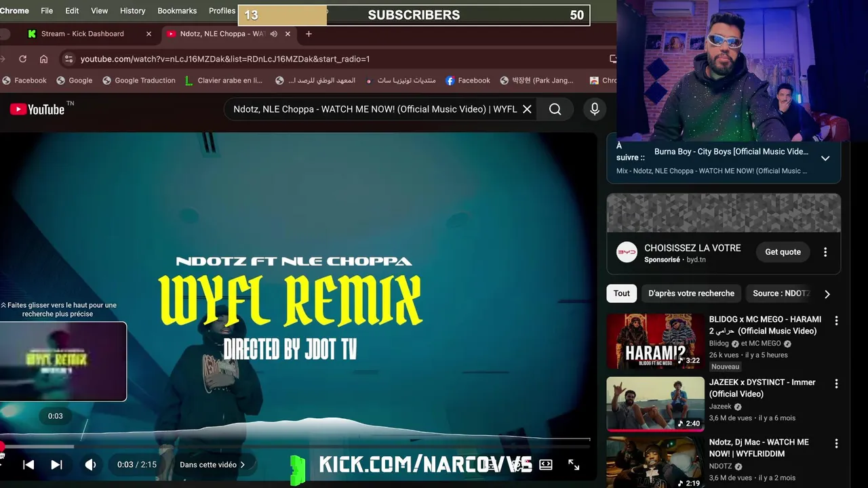The width and height of the screenshot is (868, 488).
Task: Open the Profiles menu
Action: click(x=222, y=11)
